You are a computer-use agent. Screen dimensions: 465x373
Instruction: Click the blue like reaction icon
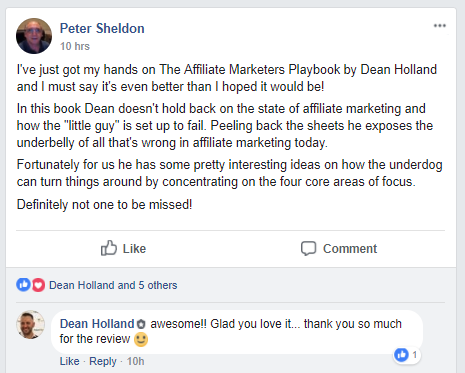[x=23, y=285]
